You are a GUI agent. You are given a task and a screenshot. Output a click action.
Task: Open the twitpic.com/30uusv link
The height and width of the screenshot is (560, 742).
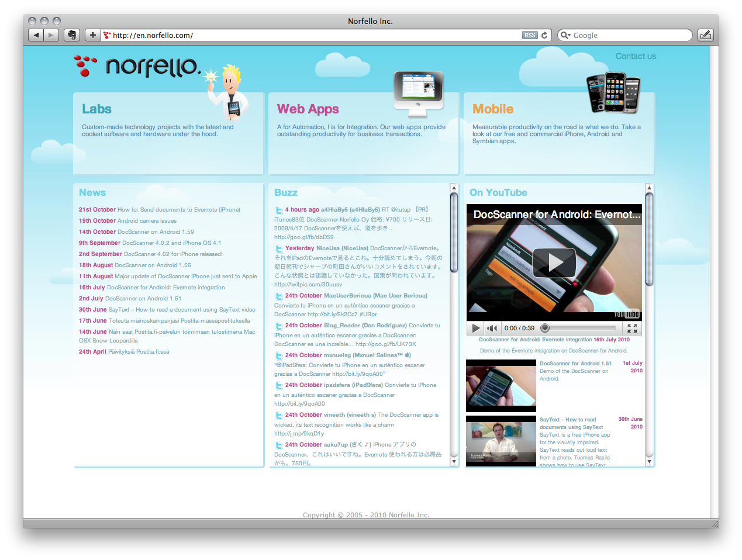click(x=308, y=285)
